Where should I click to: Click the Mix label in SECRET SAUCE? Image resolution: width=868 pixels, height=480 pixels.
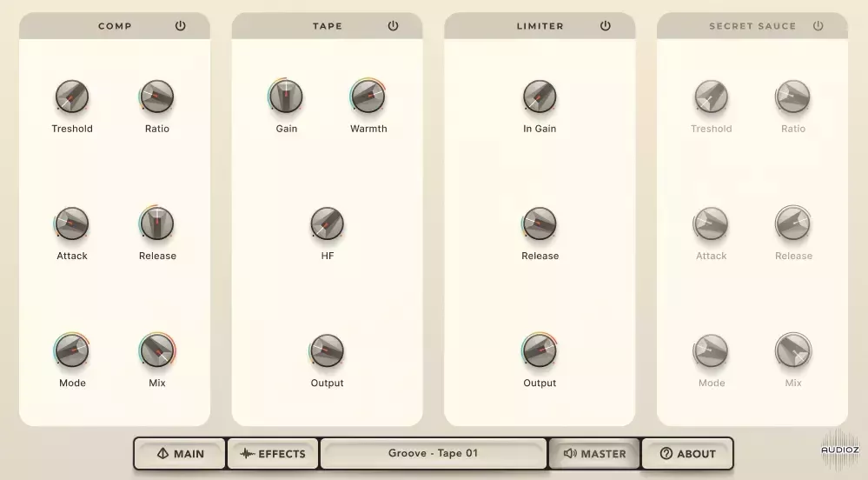(793, 383)
